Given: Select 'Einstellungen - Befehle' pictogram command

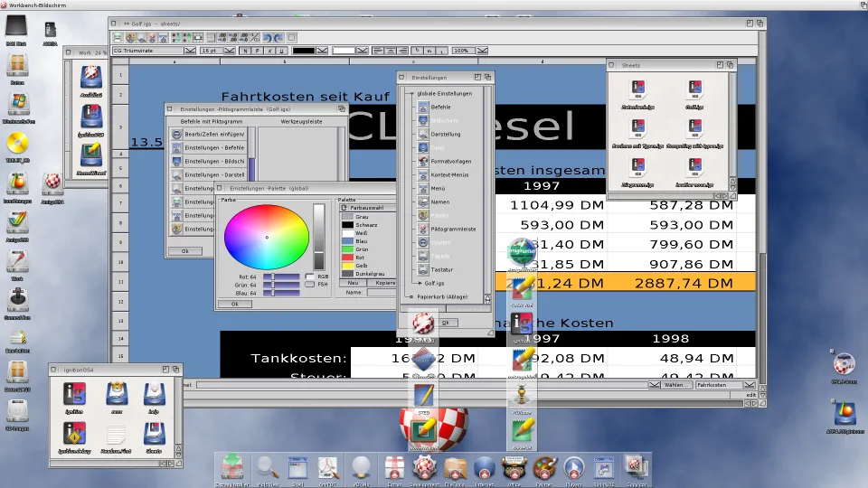Looking at the screenshot, I should point(213,147).
